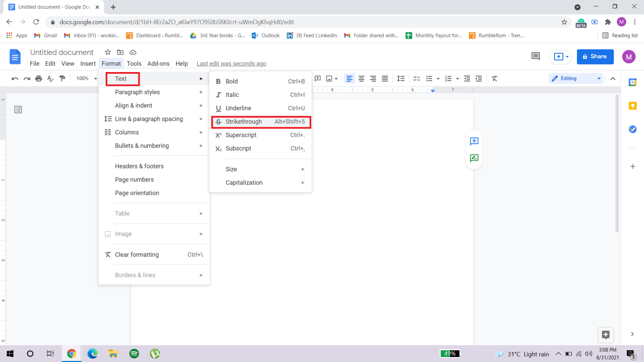
Task: Select the paint format roller icon
Action: coord(62,78)
